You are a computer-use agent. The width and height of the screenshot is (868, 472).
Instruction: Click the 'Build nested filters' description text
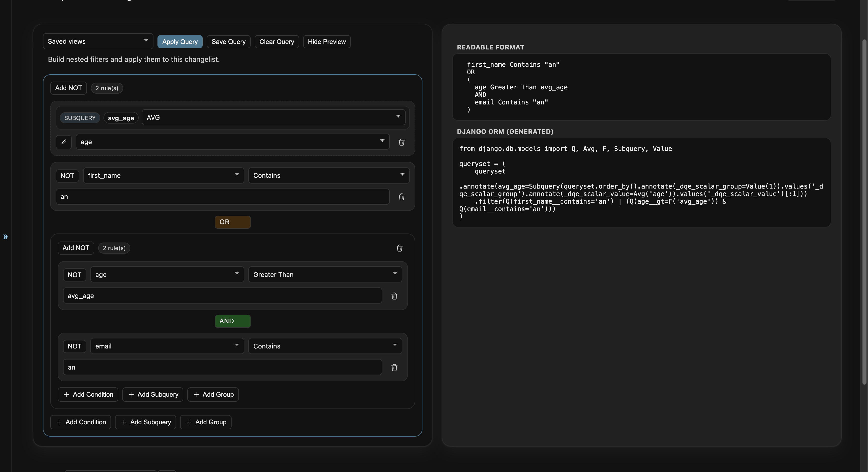tap(134, 59)
